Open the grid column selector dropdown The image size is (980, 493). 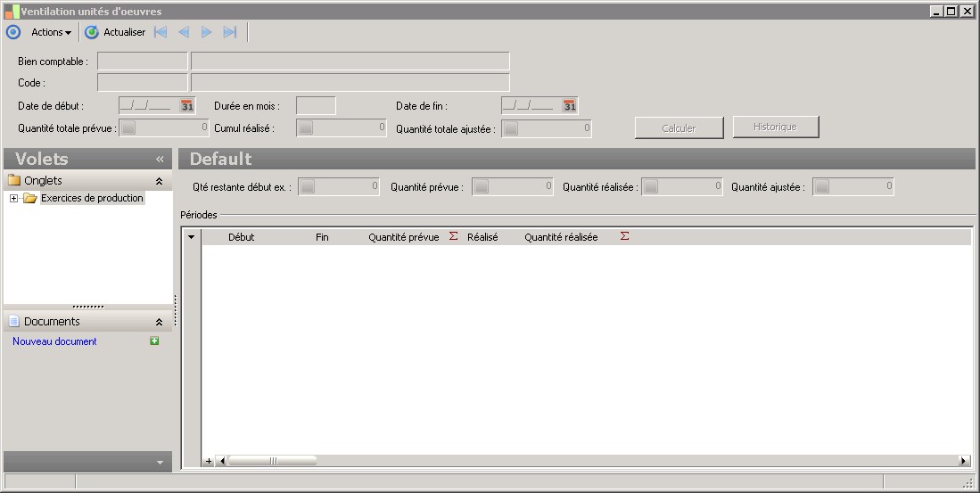(x=191, y=237)
